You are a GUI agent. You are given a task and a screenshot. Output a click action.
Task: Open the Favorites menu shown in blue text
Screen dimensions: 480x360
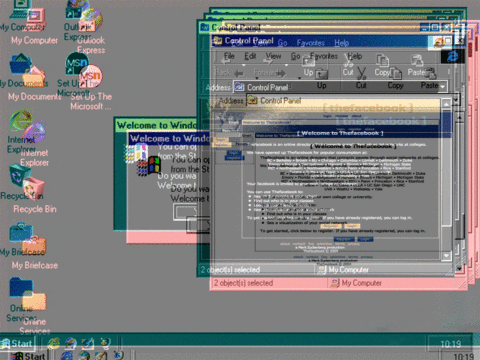pyautogui.click(x=311, y=43)
